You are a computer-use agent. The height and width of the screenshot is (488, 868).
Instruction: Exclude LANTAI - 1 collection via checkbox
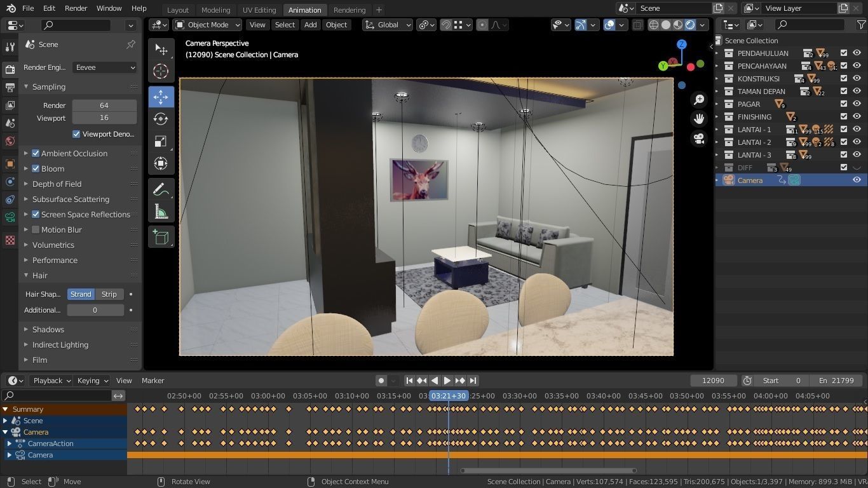[x=844, y=130]
